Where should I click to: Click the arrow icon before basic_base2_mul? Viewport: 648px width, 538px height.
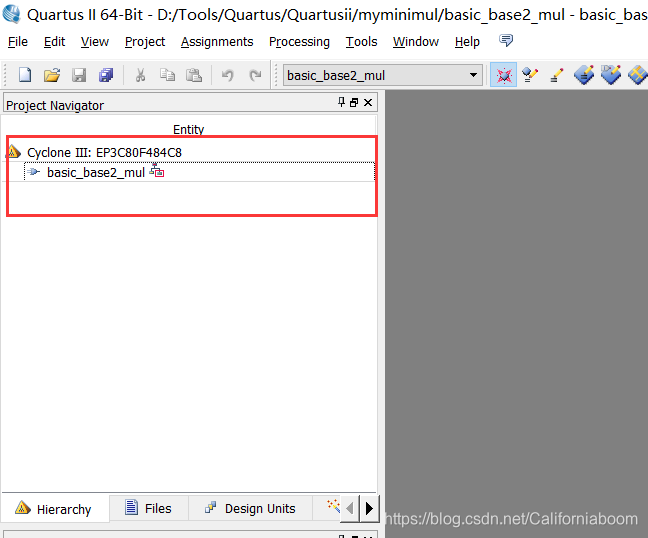[34, 172]
